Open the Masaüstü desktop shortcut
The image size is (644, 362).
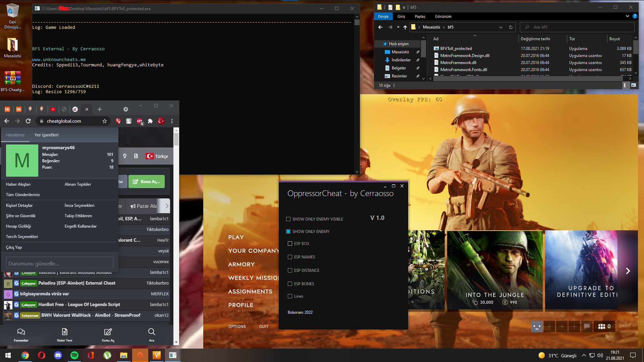12,48
